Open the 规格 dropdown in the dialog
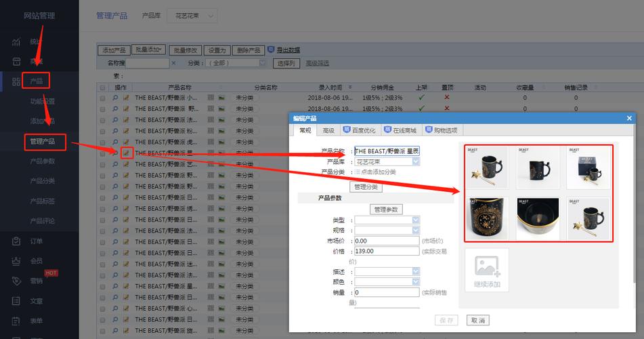 pos(387,231)
